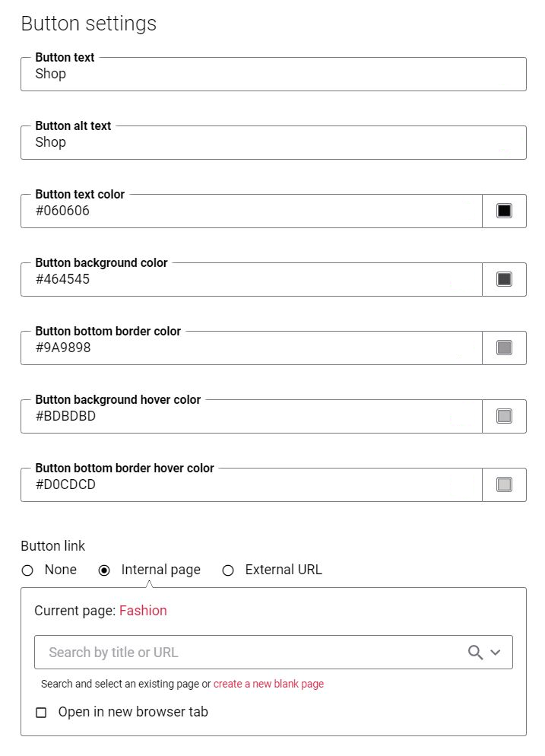Image resolution: width=545 pixels, height=756 pixels.
Task: Follow the Fashion current page link
Action: pos(143,611)
